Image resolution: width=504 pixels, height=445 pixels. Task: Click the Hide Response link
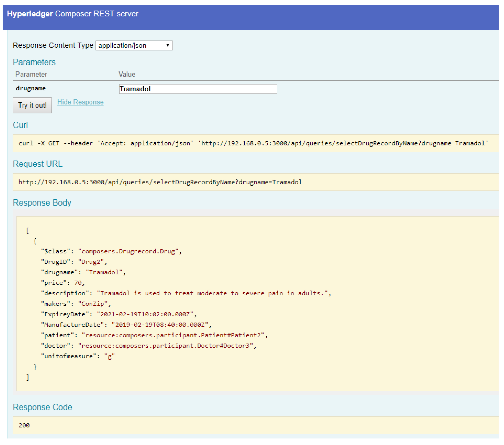80,102
